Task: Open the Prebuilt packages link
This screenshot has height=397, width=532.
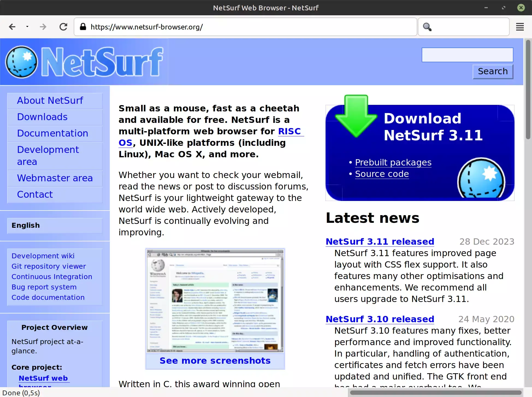Action: coord(393,162)
